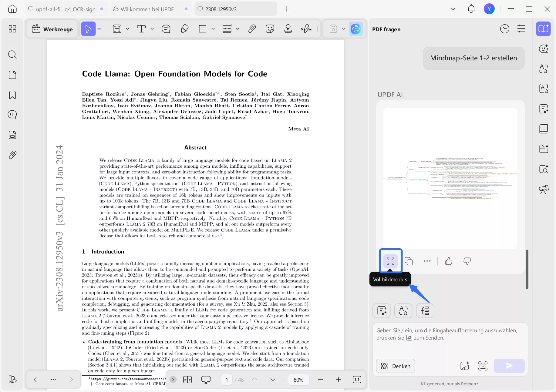Select the pencil drawing tool

[x=184, y=29]
